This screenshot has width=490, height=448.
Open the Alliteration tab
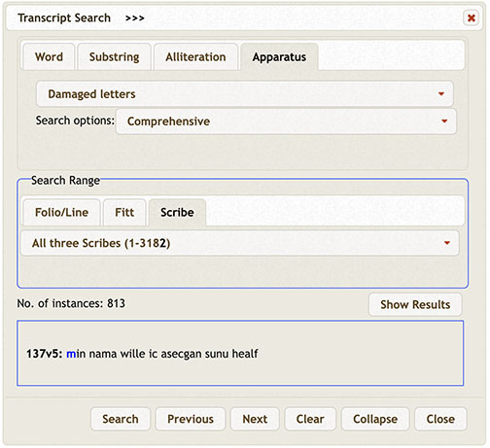coord(195,57)
